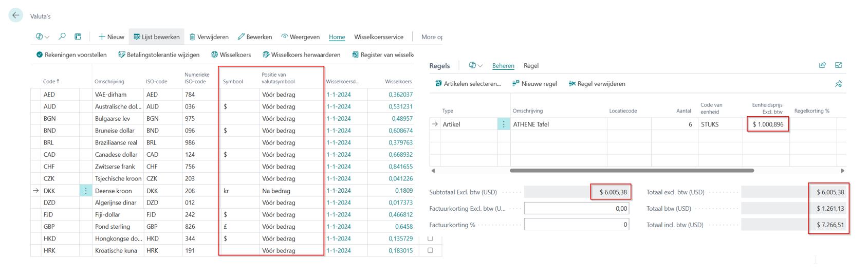This screenshot has height=275, width=868.
Task: Click the 1-1-2024 date link for the AUD row
Action: coord(339,106)
